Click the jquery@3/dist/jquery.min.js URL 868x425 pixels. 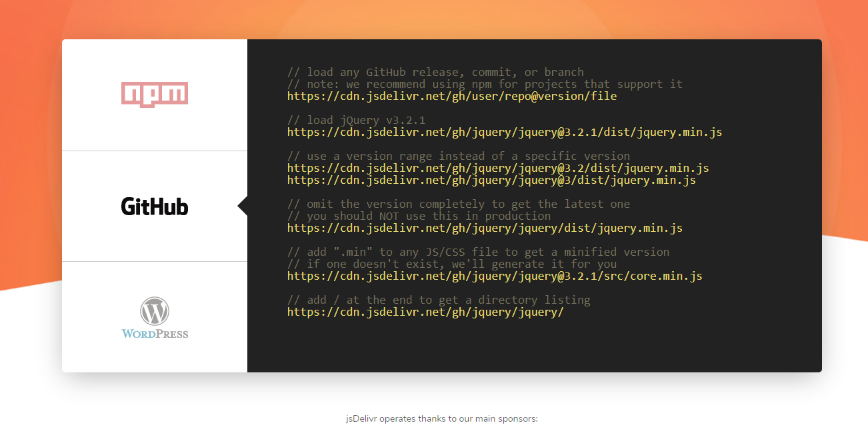click(491, 180)
